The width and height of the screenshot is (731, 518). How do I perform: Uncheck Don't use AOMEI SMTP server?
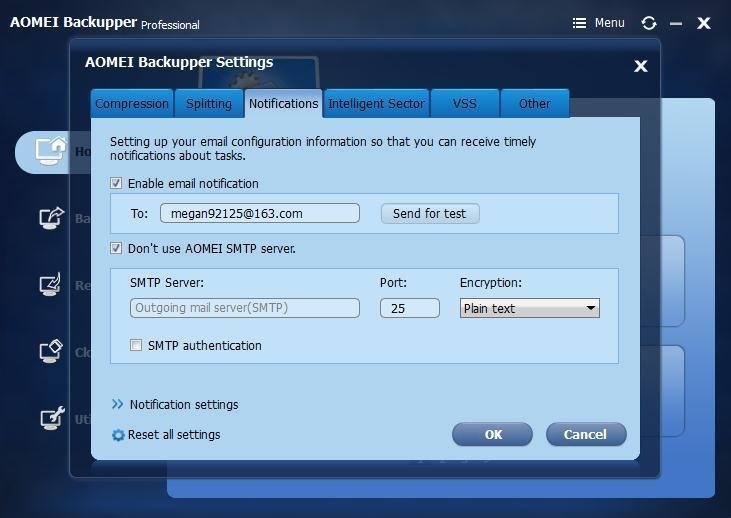pyautogui.click(x=116, y=248)
